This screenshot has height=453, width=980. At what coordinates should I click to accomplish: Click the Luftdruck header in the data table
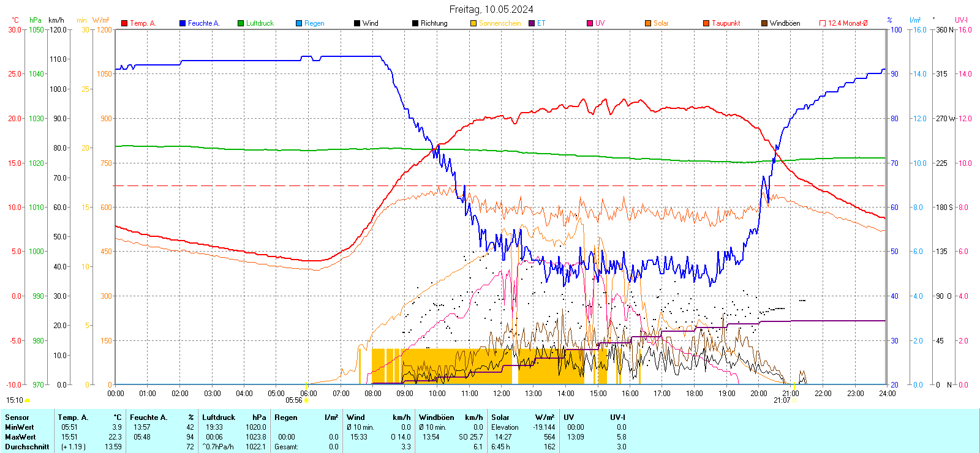[219, 417]
